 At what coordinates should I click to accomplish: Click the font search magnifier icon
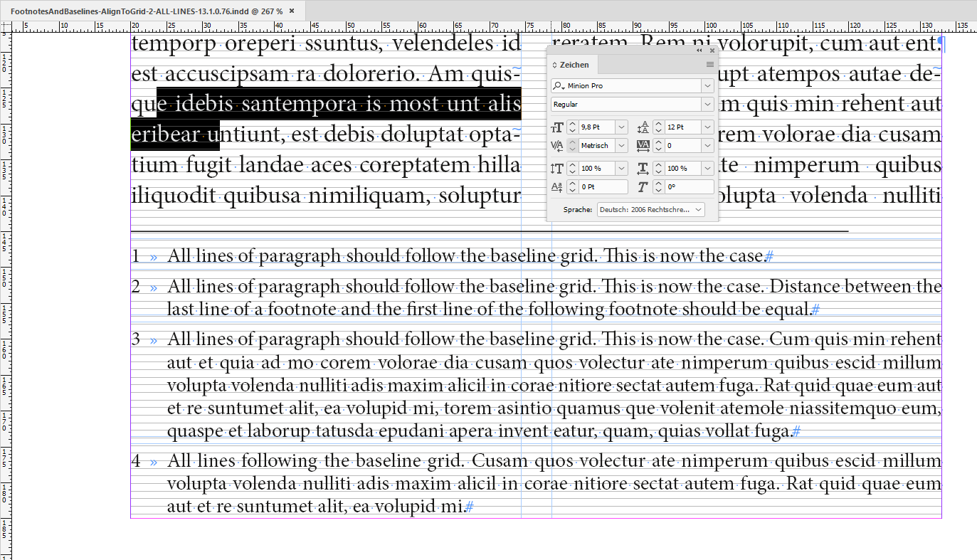tap(557, 85)
